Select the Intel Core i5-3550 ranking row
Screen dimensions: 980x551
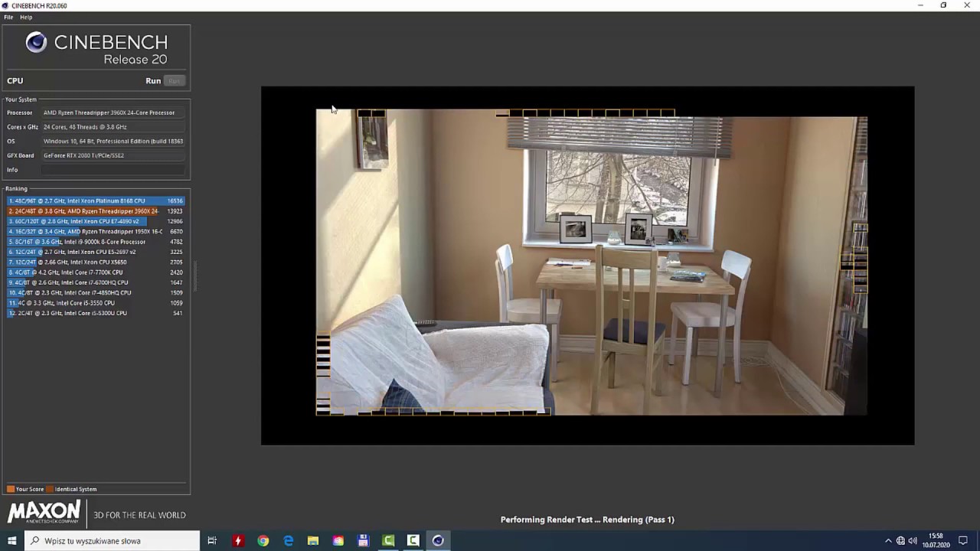[x=96, y=303]
